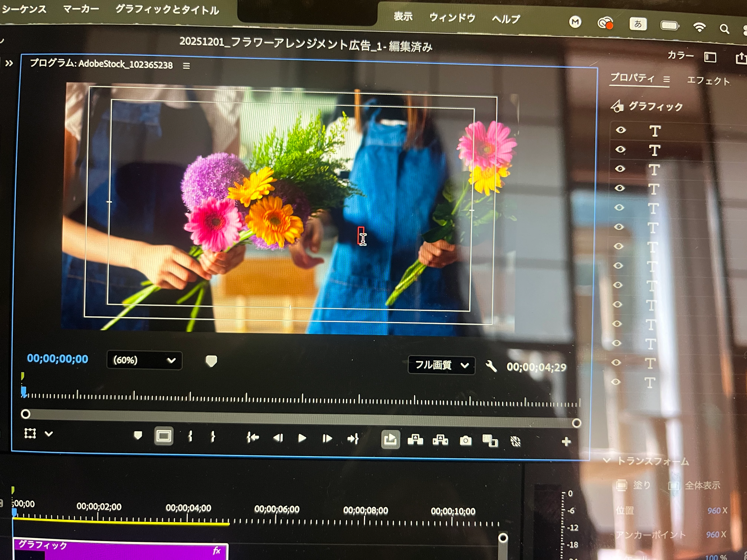The image size is (747, 560).
Task: Click the Lift button
Action: (415, 440)
